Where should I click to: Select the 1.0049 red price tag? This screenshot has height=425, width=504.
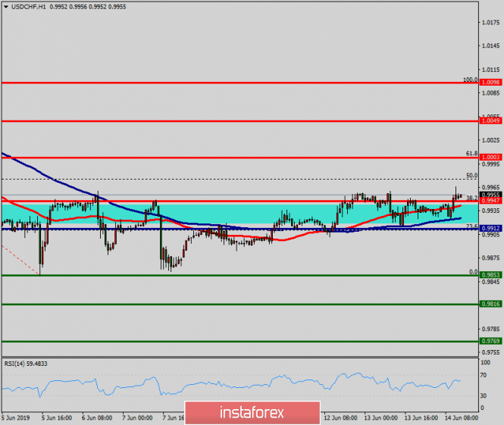tap(490, 120)
